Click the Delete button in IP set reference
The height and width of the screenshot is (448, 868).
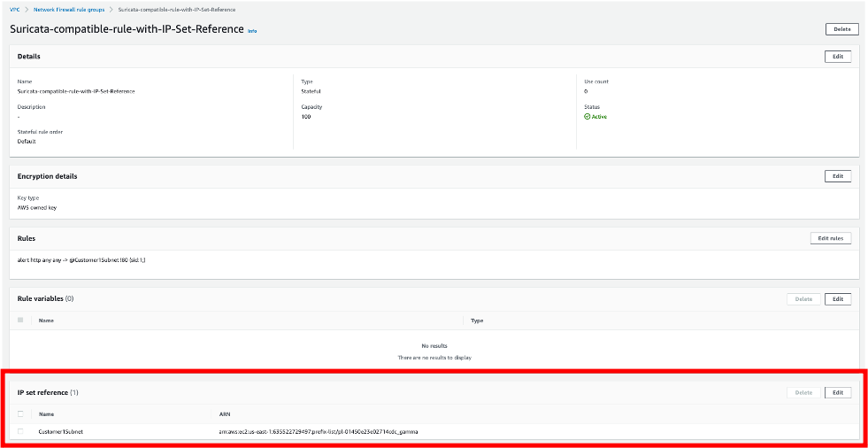click(803, 392)
